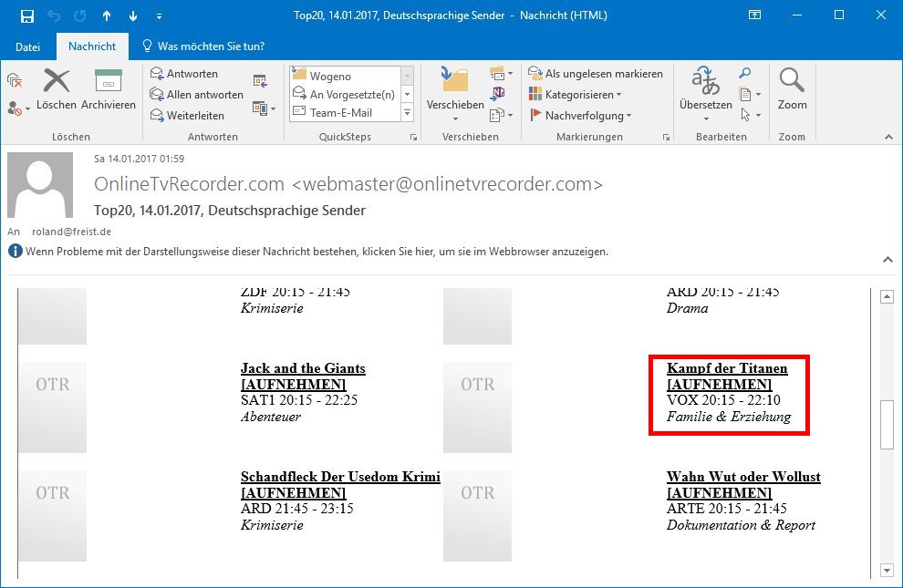Collapse the ribbon with the chevron
The width and height of the screenshot is (903, 588).
click(x=888, y=137)
